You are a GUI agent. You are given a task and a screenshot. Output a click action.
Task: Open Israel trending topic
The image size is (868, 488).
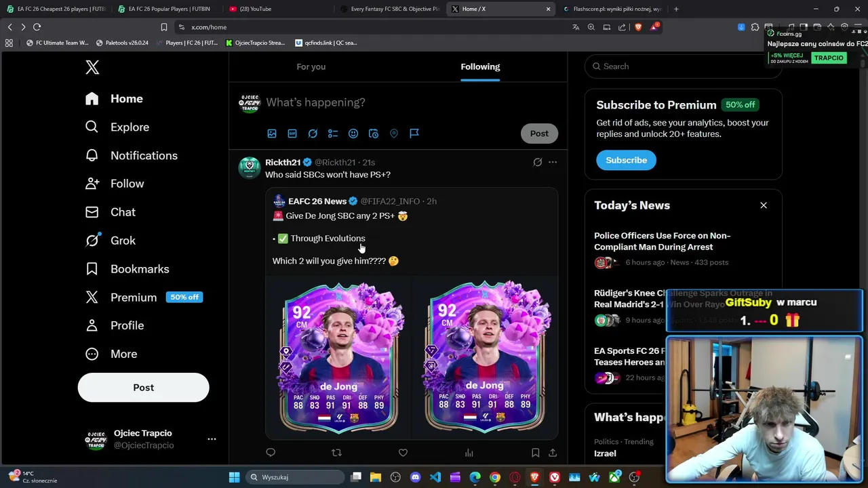tap(605, 453)
